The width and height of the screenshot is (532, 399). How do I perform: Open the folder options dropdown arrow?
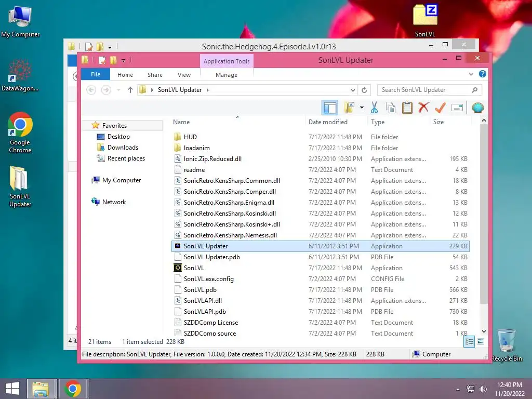click(x=362, y=108)
